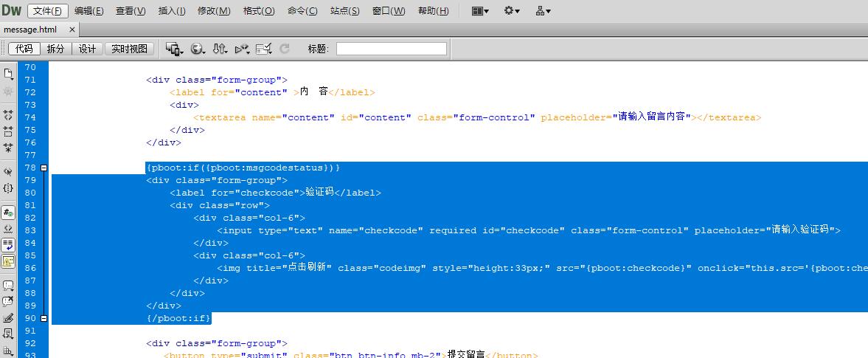Screen dimensions: 868x358
Task: Click the Collapse Full Tag icon
Action: [9, 115]
